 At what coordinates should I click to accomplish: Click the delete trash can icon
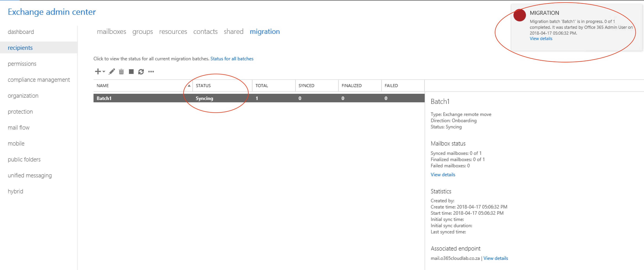(121, 72)
